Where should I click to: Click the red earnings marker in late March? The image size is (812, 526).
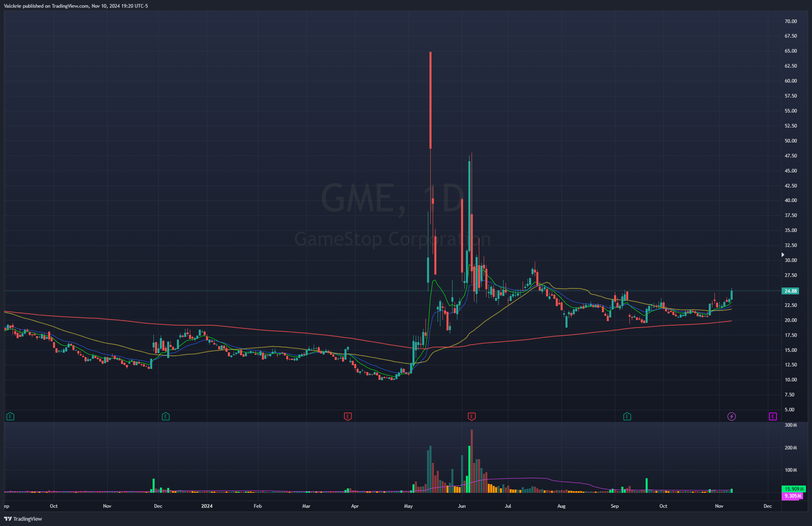(348, 416)
